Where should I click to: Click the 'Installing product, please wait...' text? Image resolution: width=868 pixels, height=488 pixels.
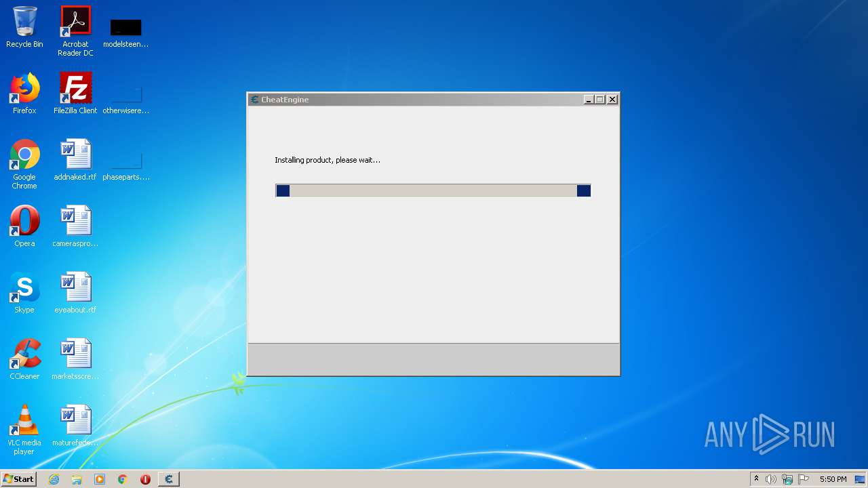[328, 160]
